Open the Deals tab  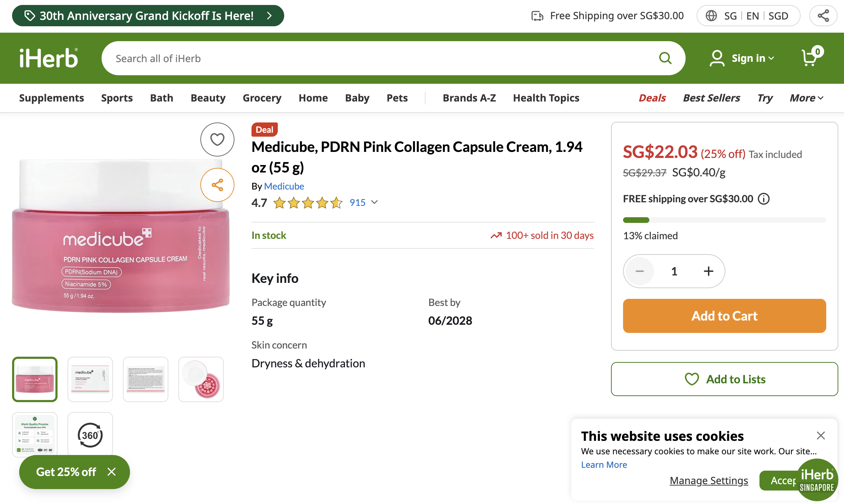point(652,98)
